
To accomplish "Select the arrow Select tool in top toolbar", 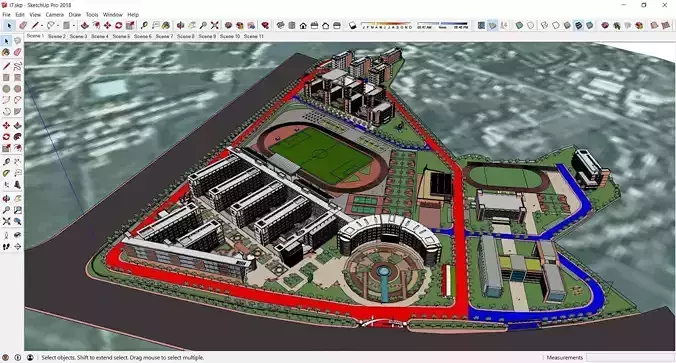I will pos(9,25).
